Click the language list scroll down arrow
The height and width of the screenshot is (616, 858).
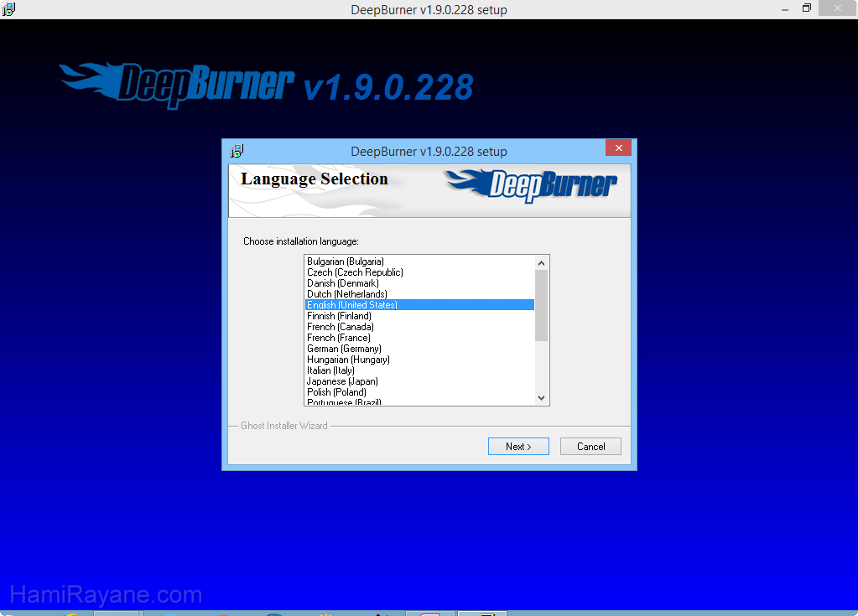click(541, 398)
